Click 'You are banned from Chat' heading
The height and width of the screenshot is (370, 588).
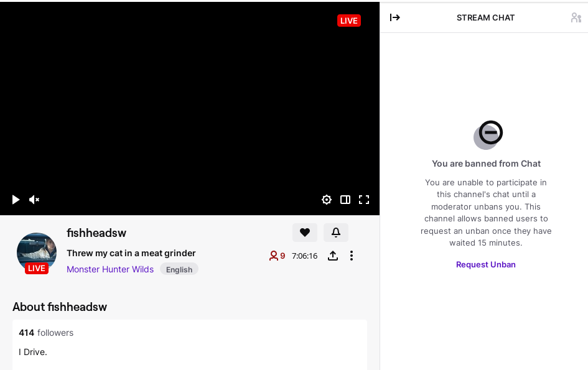tap(486, 164)
